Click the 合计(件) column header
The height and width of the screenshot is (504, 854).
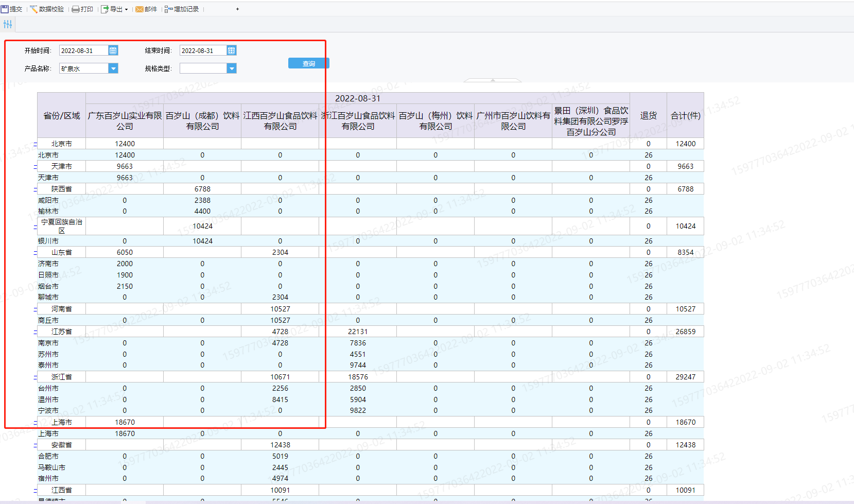(x=686, y=115)
